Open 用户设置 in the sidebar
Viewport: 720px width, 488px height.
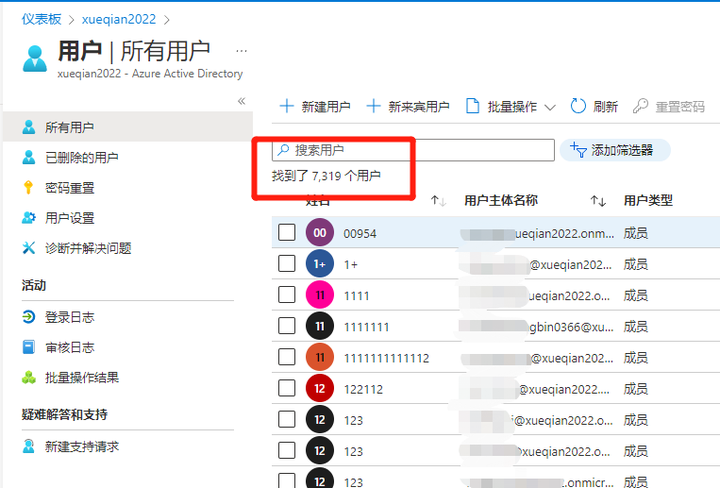click(x=70, y=218)
